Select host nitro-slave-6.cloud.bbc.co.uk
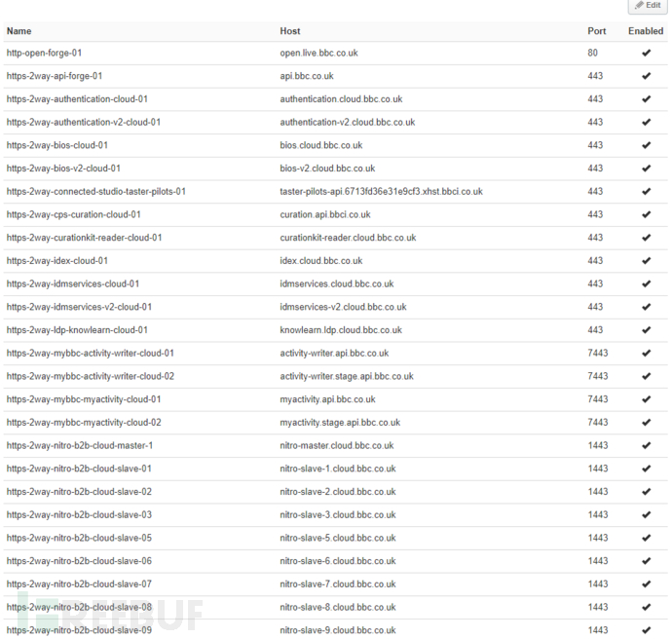Image resolution: width=672 pixels, height=639 pixels. pyautogui.click(x=338, y=561)
